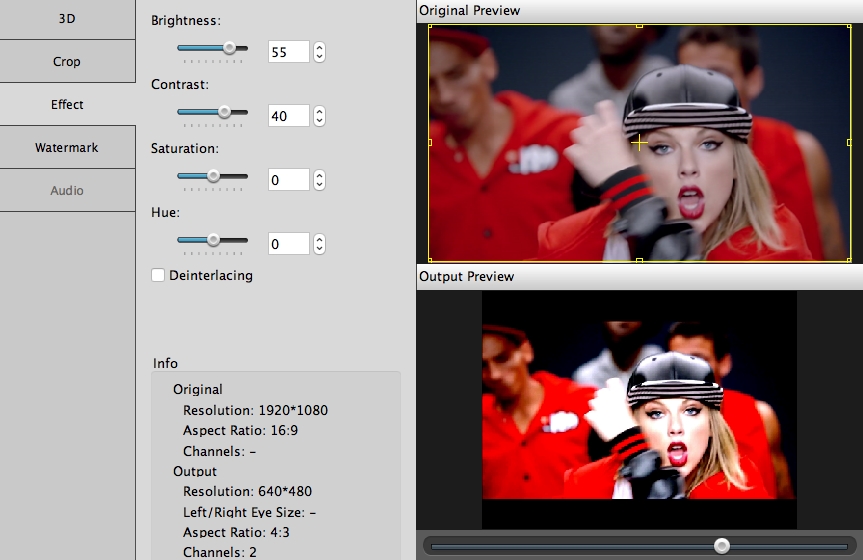Click the Brightness value field showing 55

coord(289,52)
